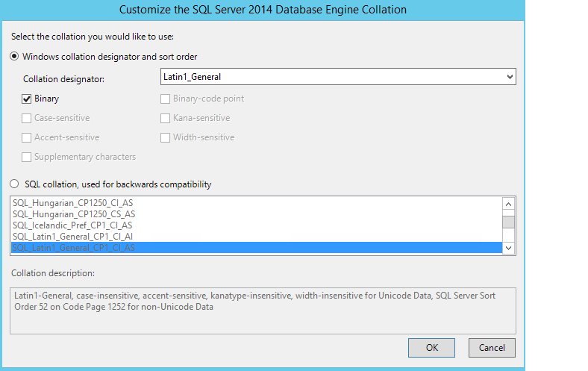The height and width of the screenshot is (371, 588).
Task: Uncheck the Binary checkbox
Action: coord(26,99)
